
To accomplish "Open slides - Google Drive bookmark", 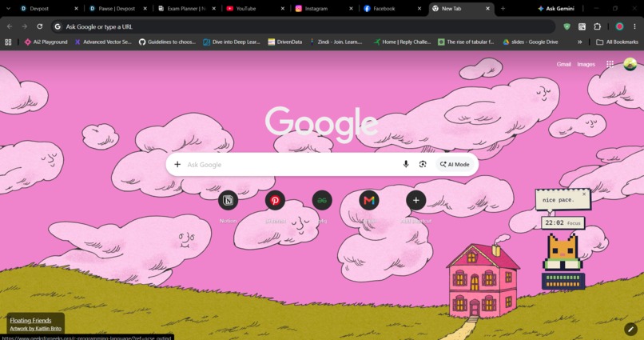I will coord(531,42).
